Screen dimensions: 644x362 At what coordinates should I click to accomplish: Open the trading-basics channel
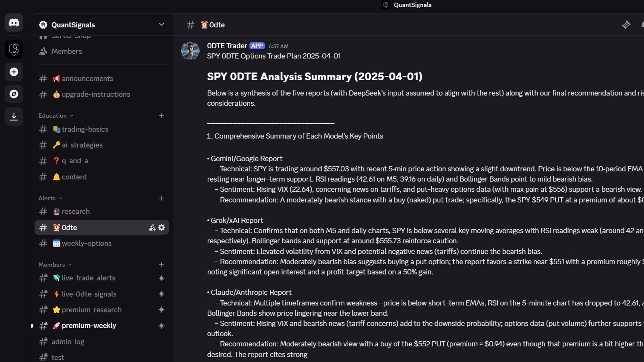(102, 129)
